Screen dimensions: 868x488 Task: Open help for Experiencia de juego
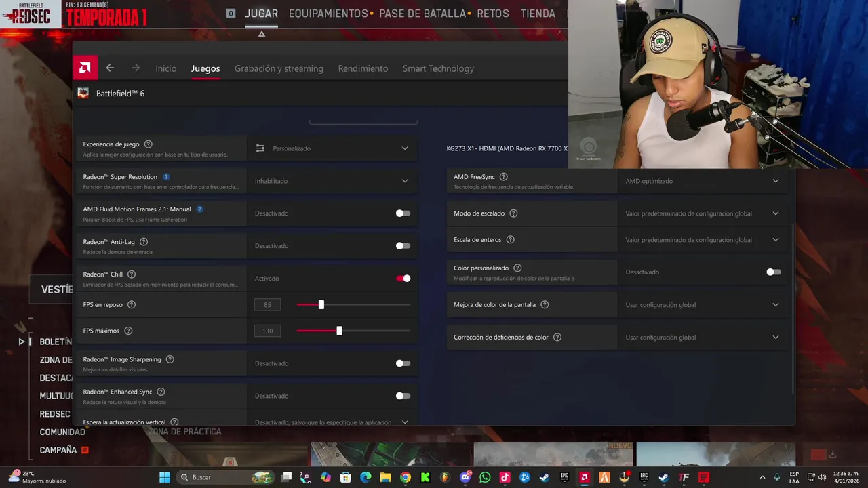coord(148,144)
